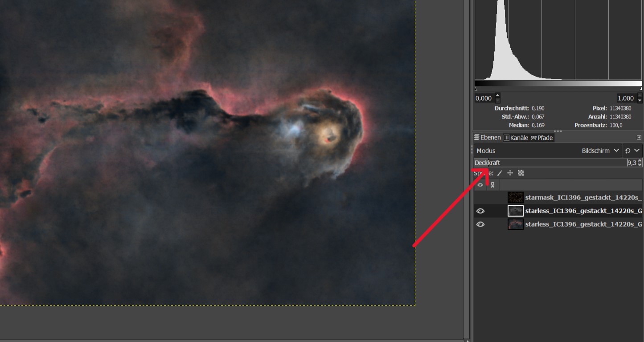Toggle the lock position and size icon
644x342 pixels.
click(510, 173)
